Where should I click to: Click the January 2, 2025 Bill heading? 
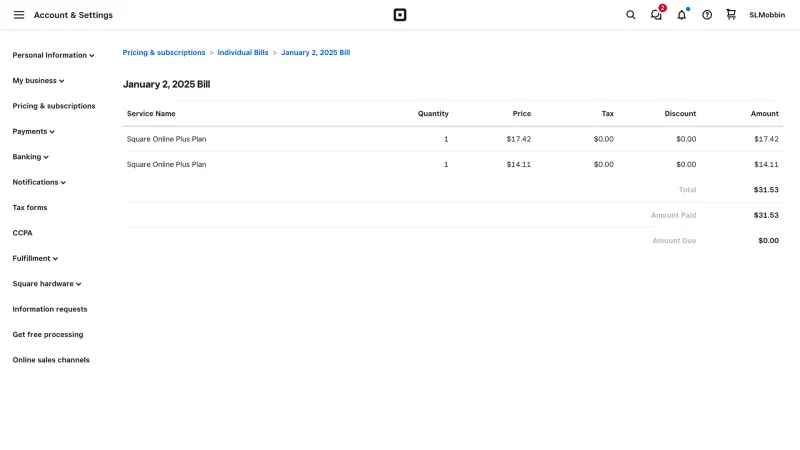click(166, 84)
